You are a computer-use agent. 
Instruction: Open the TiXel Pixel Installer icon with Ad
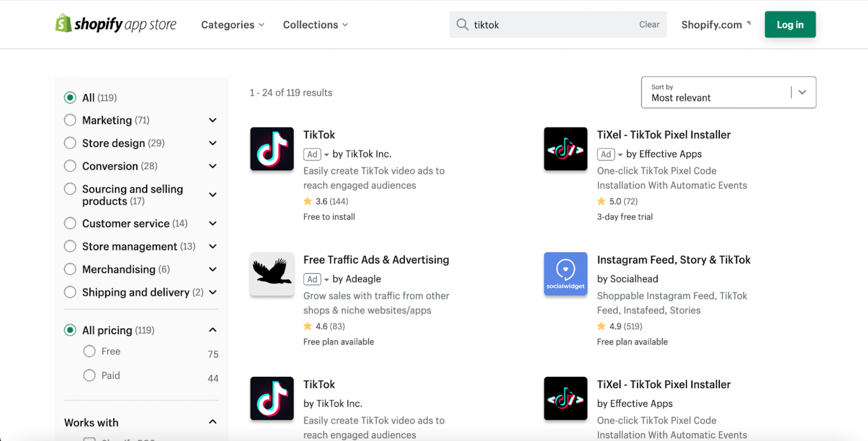(x=565, y=149)
